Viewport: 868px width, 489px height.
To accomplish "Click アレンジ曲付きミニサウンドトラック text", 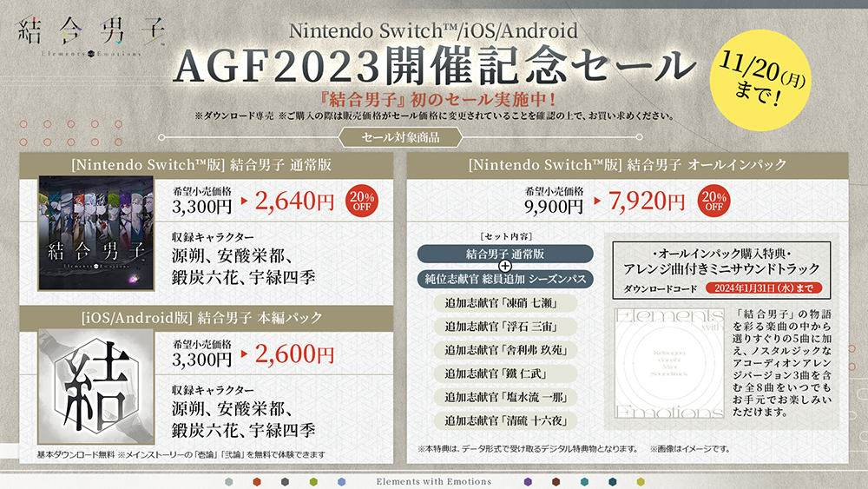I will click(721, 268).
